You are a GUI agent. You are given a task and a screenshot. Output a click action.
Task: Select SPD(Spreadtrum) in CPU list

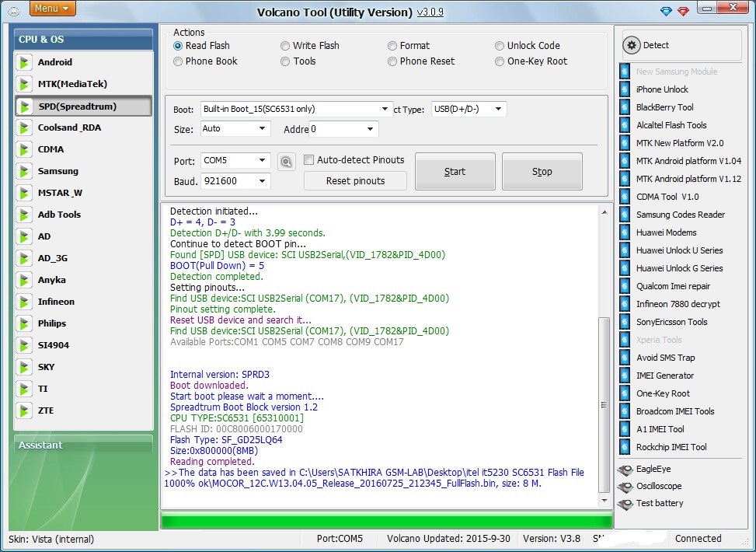pos(83,107)
